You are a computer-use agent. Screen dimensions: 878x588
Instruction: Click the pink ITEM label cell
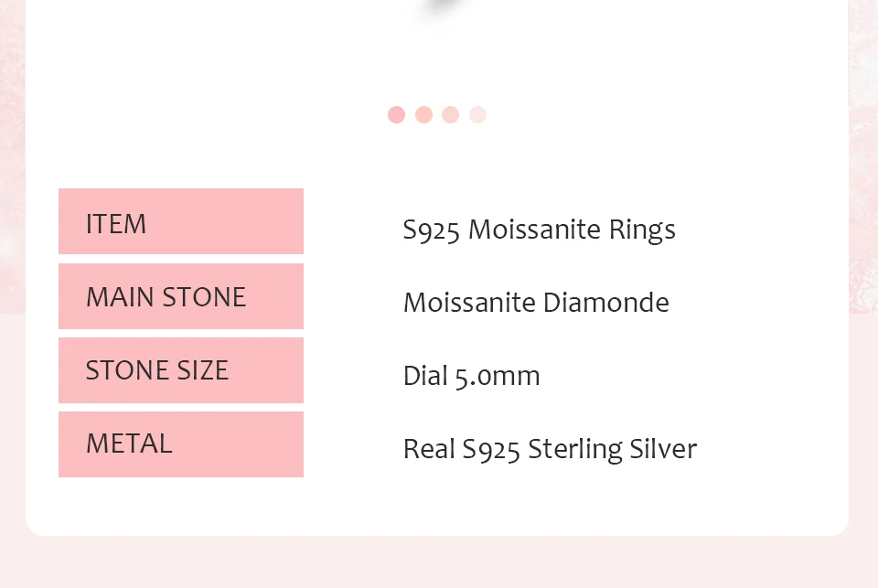(181, 221)
